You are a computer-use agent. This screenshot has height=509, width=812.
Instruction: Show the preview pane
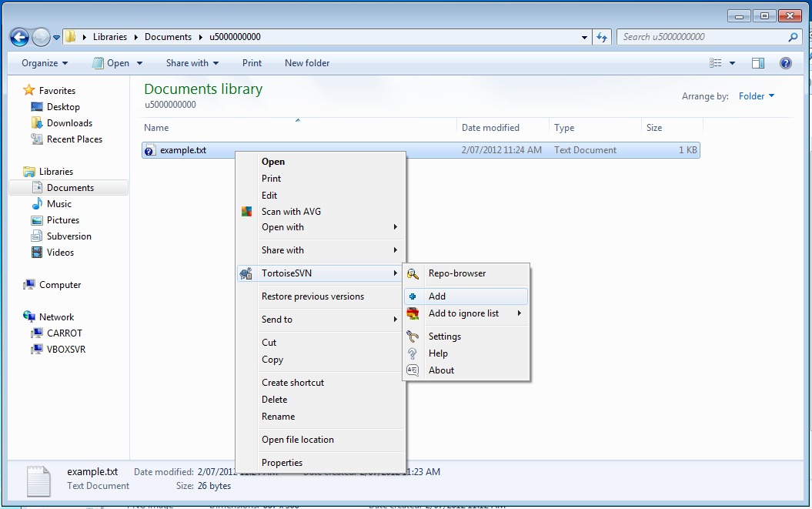pyautogui.click(x=757, y=62)
